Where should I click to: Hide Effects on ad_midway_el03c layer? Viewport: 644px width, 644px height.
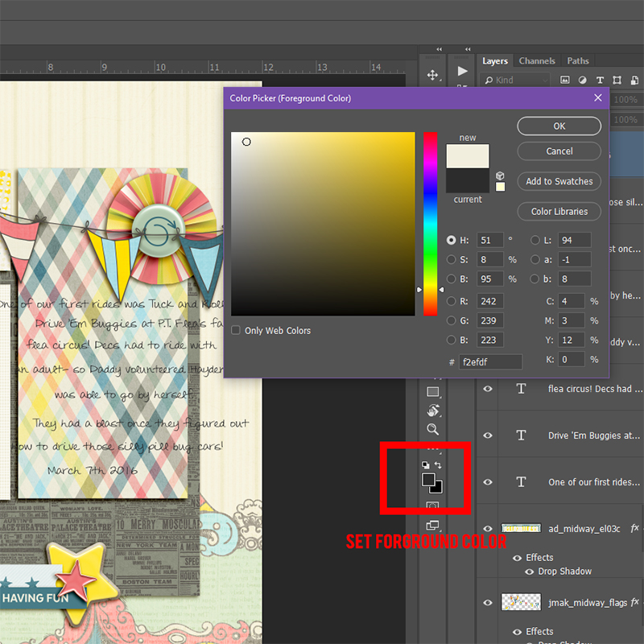pyautogui.click(x=518, y=558)
